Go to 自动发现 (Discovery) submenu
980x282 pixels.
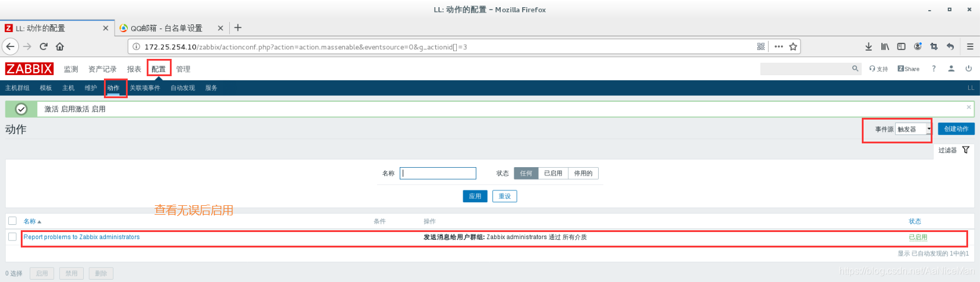(x=182, y=88)
